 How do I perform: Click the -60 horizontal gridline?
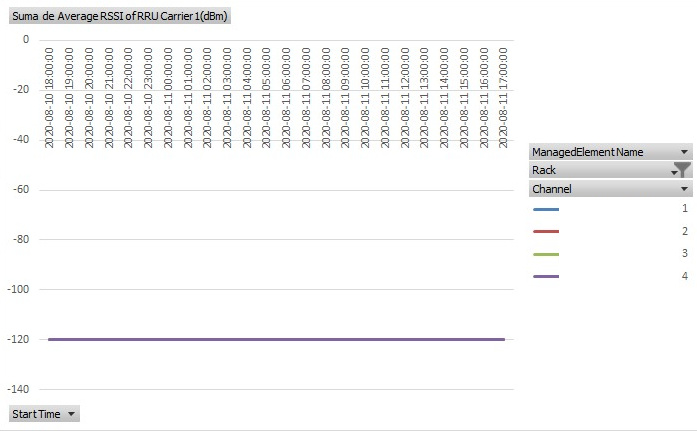coord(276,190)
